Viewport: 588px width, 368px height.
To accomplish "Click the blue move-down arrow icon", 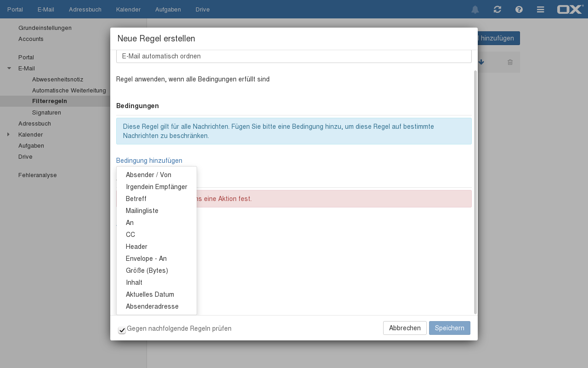I will tap(481, 62).
